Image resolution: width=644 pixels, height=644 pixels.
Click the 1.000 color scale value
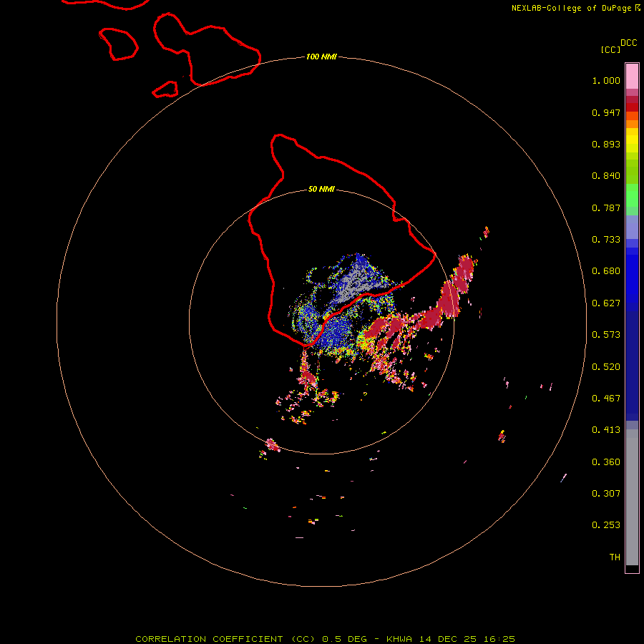pyautogui.click(x=606, y=80)
